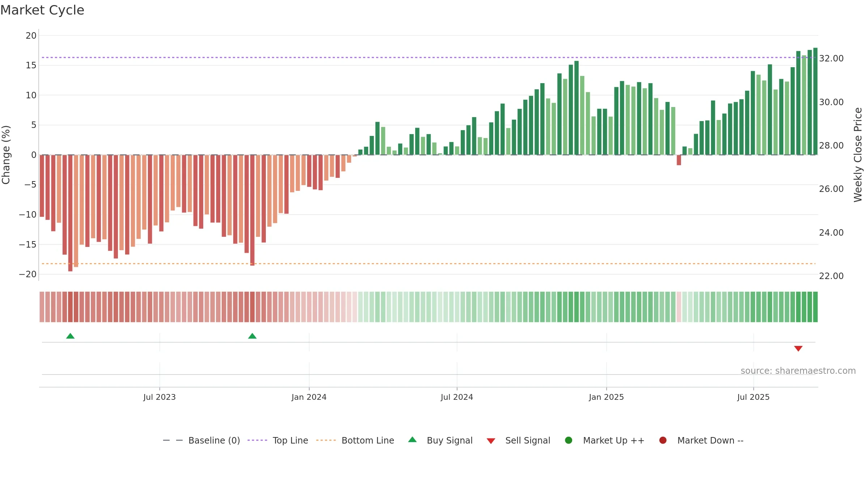Click the first red heatmap strip cell
This screenshot has height=488, width=868.
pos(42,307)
